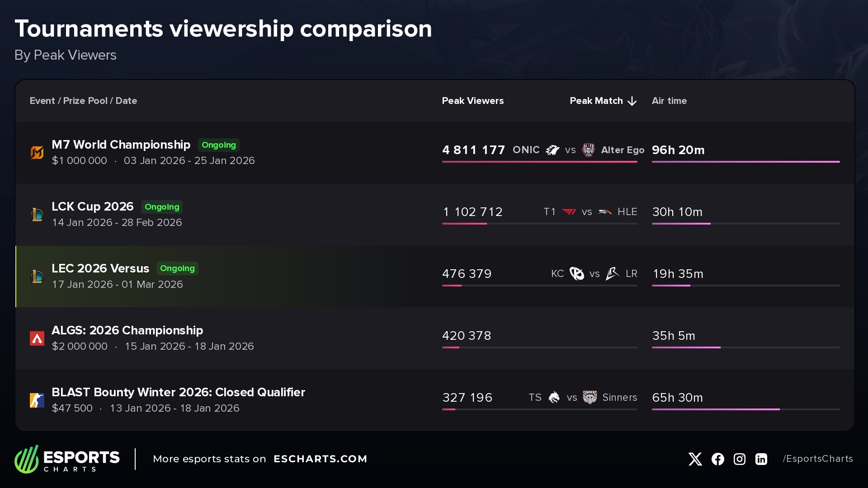Screen dimensions: 868x488
Task: Click the Ongoing badge for LCK Cup 2026
Action: 162,207
